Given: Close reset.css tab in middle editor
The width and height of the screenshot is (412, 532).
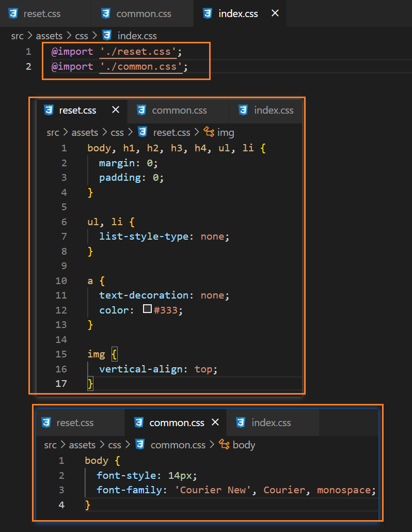Looking at the screenshot, I should point(116,110).
